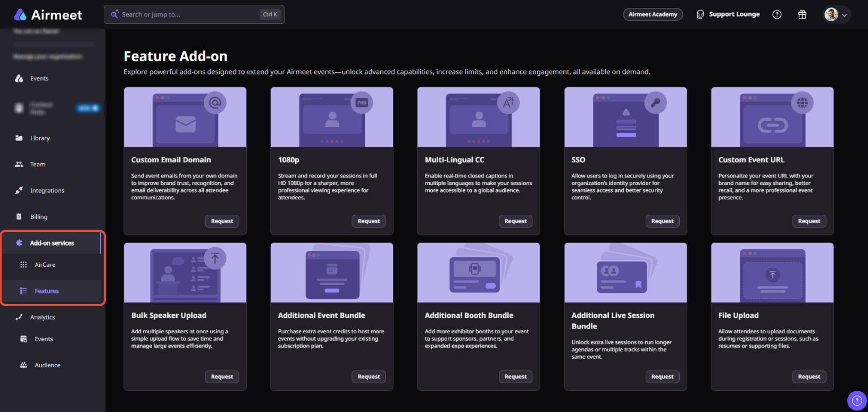Click the SSO card title
The height and width of the screenshot is (412, 868).
point(579,160)
